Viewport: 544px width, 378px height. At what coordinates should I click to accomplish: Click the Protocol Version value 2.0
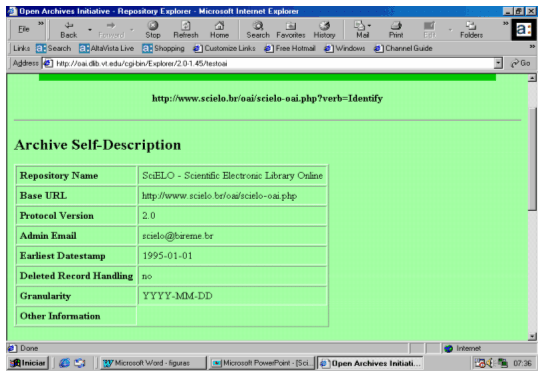149,216
